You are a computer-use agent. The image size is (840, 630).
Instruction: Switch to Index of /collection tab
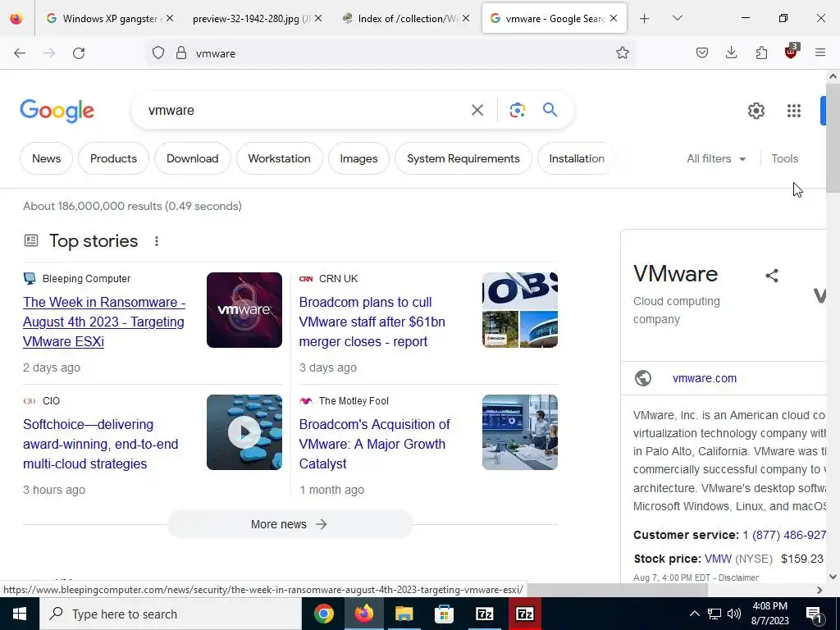tap(400, 19)
